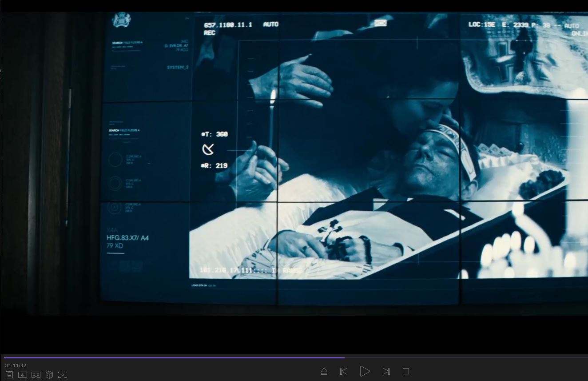This screenshot has height=381, width=588.
Task: Skip to the next track
Action: click(x=386, y=371)
